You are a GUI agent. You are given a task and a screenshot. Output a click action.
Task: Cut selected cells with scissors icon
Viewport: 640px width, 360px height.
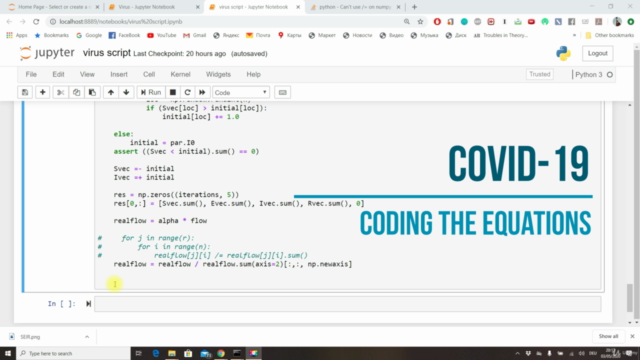pyautogui.click(x=60, y=92)
